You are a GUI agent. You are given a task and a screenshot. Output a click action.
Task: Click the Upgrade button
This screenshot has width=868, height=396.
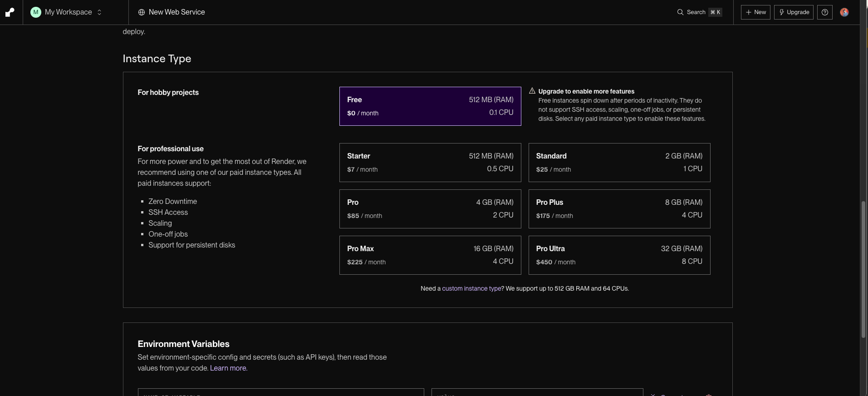click(794, 12)
